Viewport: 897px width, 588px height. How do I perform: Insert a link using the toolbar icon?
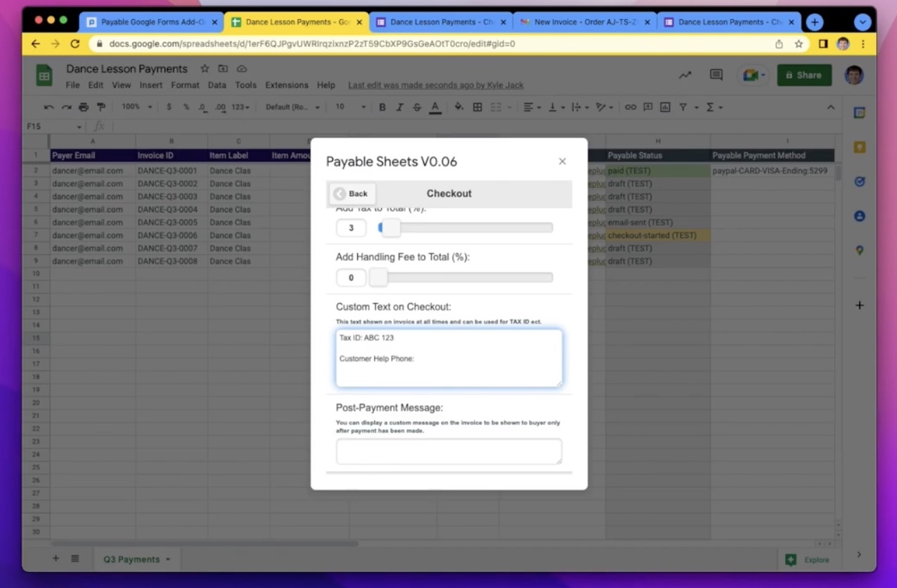point(630,107)
